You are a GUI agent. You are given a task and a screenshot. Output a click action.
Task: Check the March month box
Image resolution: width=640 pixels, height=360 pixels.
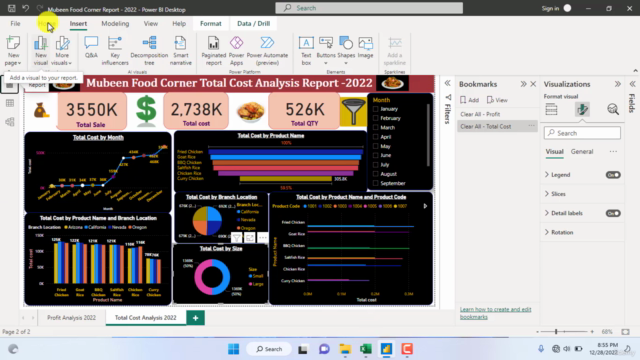376,128
